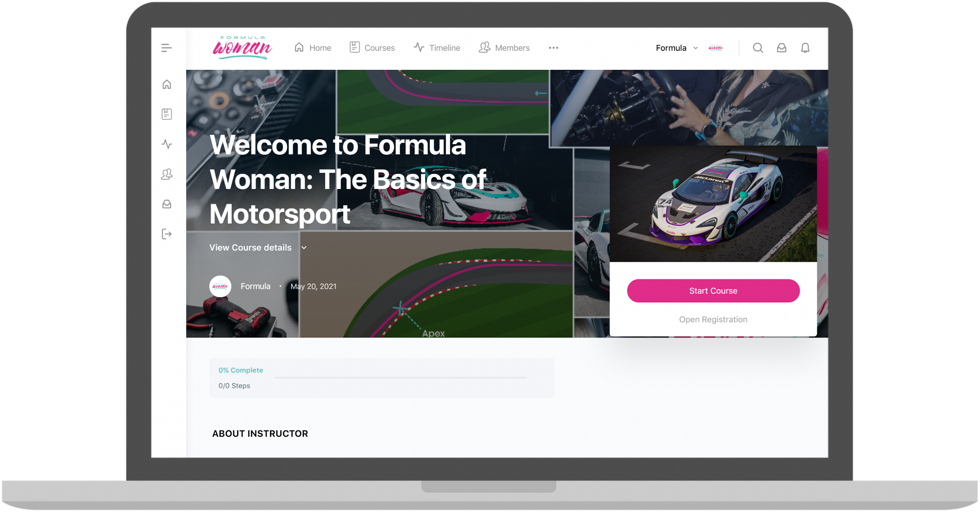Open Timeline via the sidebar activity icon
The image size is (980, 512).
167,144
